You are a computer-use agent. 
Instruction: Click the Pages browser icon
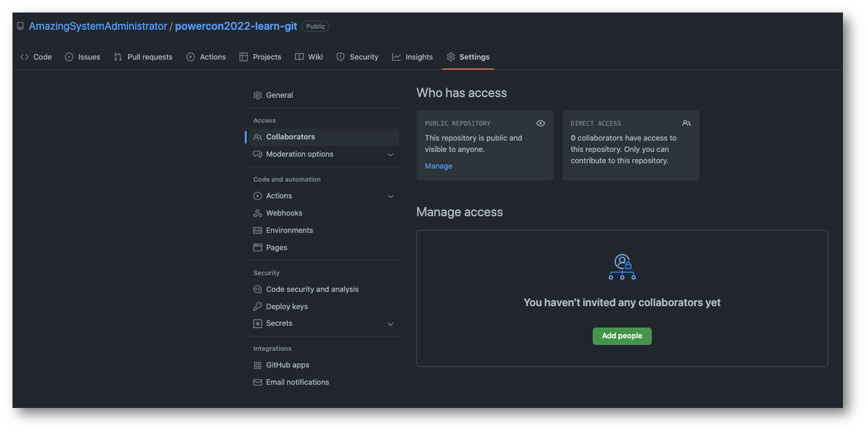pyautogui.click(x=257, y=248)
